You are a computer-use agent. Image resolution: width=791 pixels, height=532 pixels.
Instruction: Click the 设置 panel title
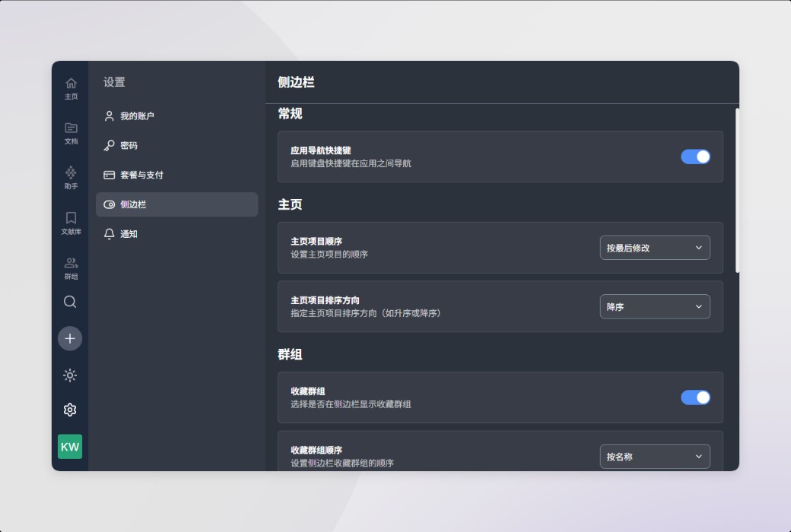click(x=114, y=82)
